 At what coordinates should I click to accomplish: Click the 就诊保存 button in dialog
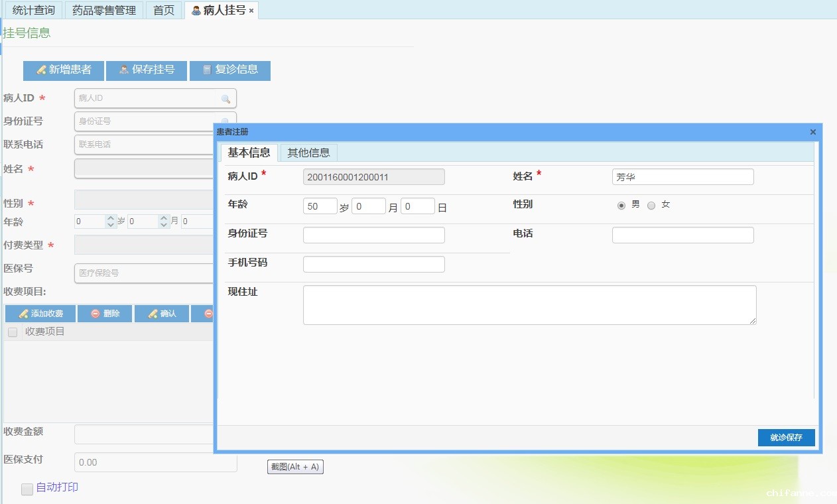pos(786,438)
